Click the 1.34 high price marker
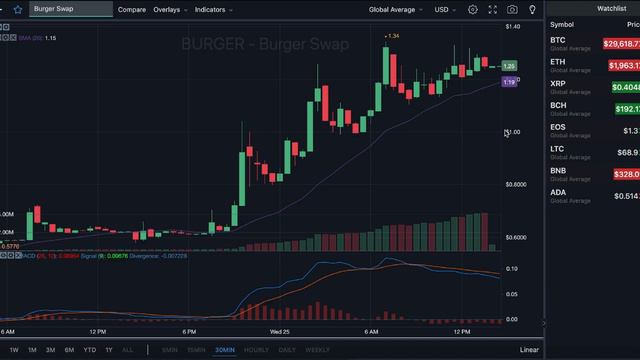Image resolution: width=640 pixels, height=360 pixels. click(x=392, y=36)
